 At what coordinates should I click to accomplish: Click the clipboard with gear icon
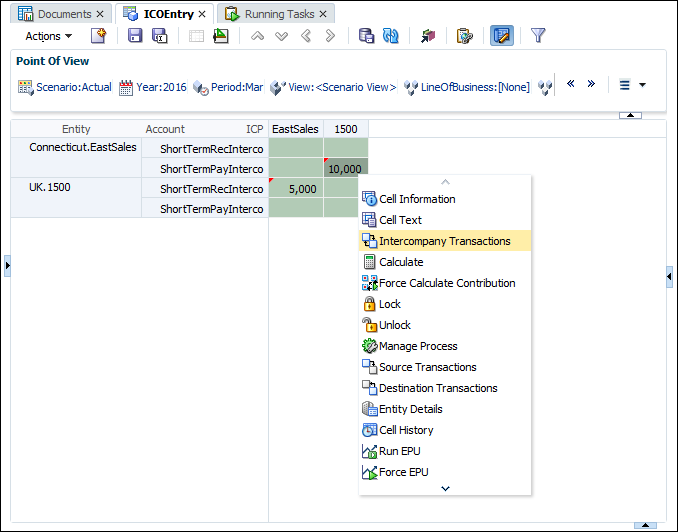(x=465, y=35)
